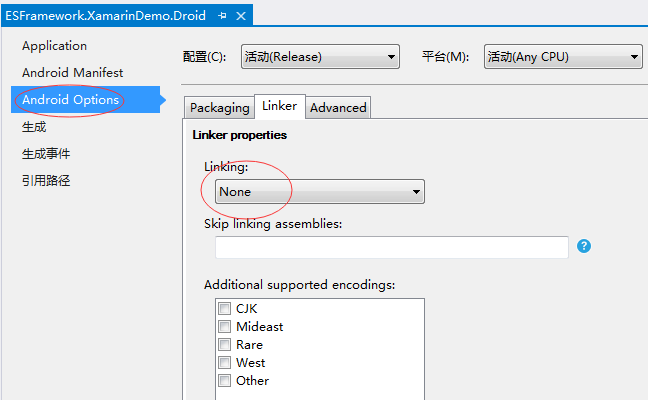Open the Advanced tab
Viewport: 648px width, 400px height.
click(338, 108)
